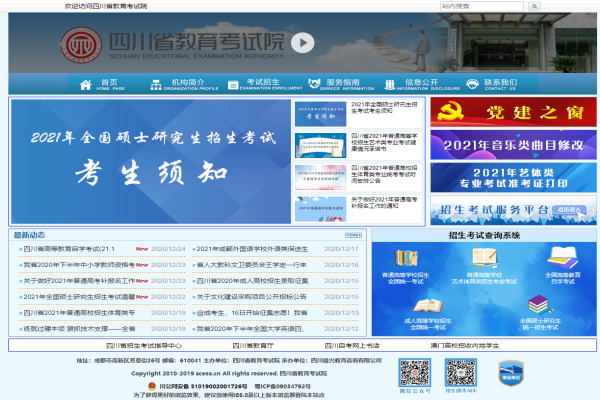Image resolution: width=600 pixels, height=400 pixels.
Task: Click the 微信公众号 QR code
Action: pyautogui.click(x=415, y=372)
